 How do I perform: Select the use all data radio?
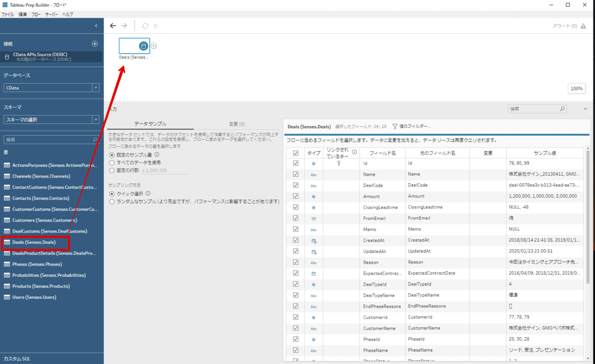coord(112,162)
